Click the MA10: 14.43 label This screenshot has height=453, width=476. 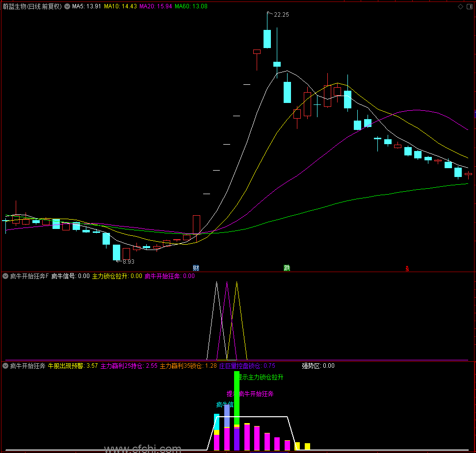120,6
